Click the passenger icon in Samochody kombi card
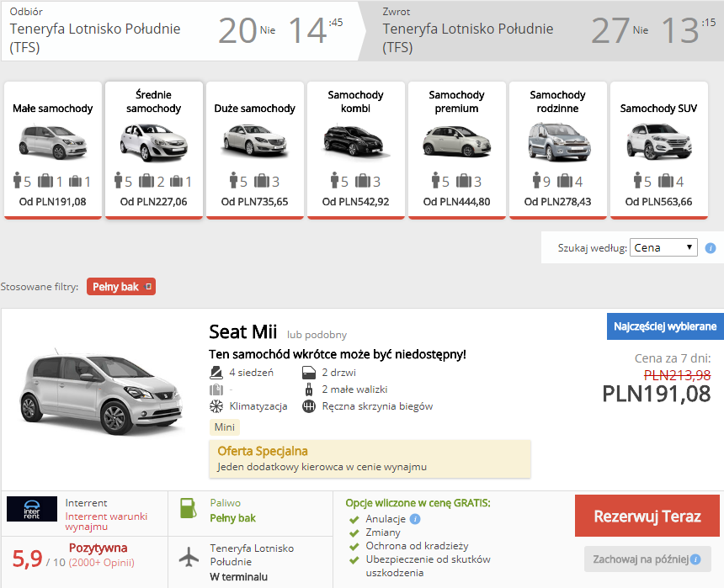The height and width of the screenshot is (588, 724). pyautogui.click(x=334, y=181)
